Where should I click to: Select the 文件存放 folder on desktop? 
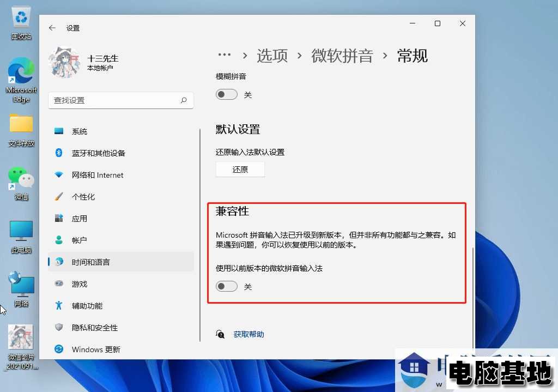pyautogui.click(x=21, y=130)
